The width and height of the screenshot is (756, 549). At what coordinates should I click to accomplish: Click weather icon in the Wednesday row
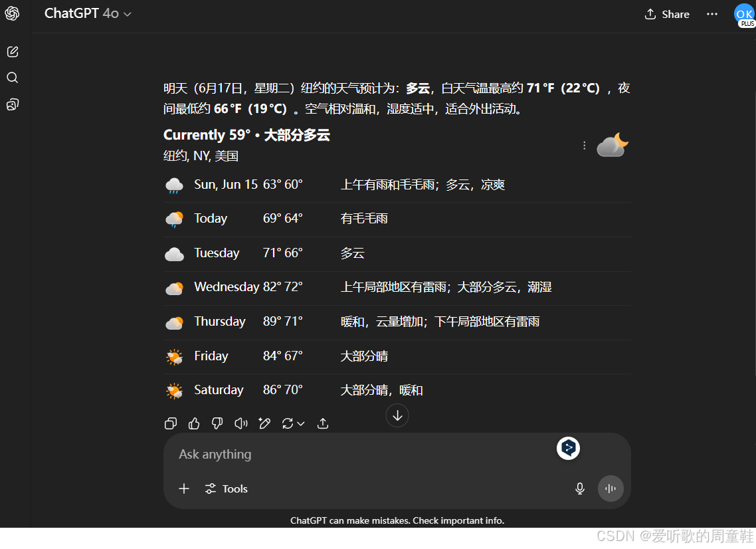pos(174,288)
